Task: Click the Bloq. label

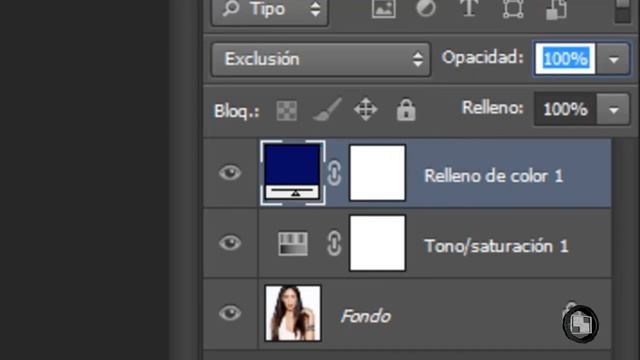Action: coord(237,111)
